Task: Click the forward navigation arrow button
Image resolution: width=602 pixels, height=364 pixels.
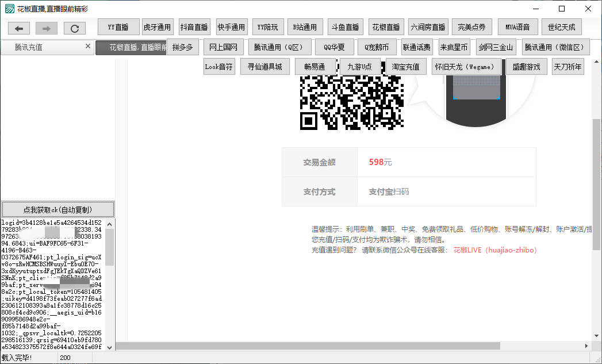Action: click(47, 28)
